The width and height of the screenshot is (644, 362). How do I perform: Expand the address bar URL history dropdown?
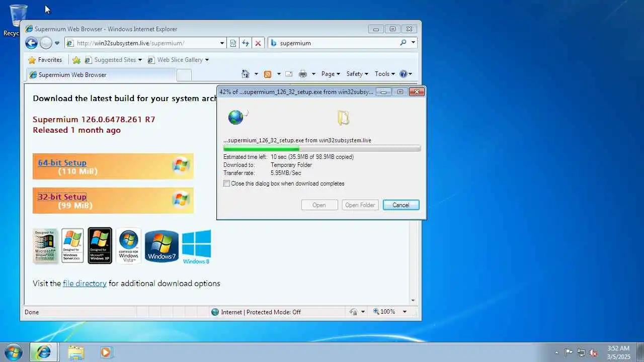(x=222, y=43)
